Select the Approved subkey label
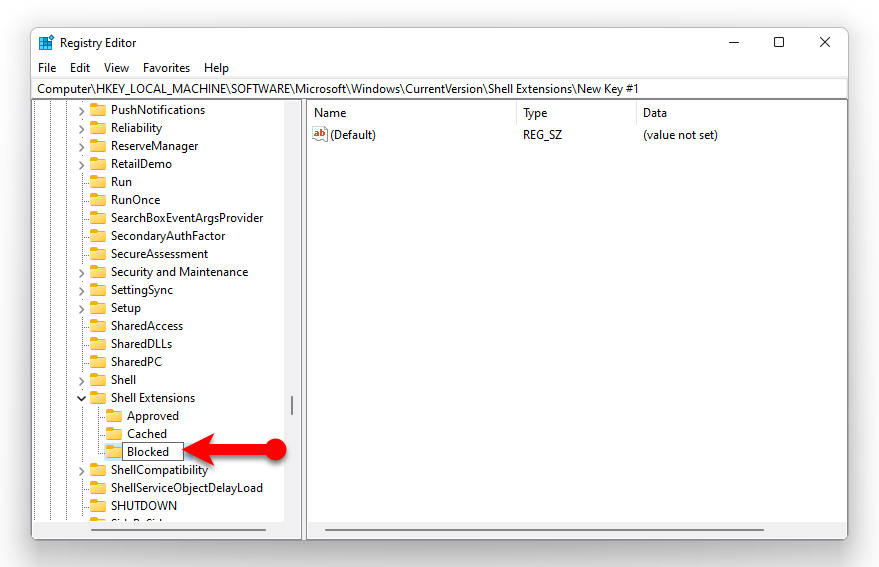Screen dimensions: 879x567 152,416
